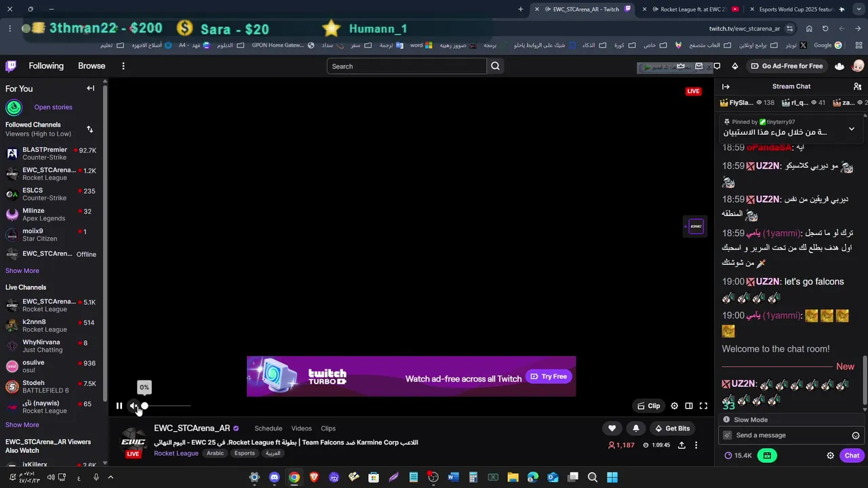Open File Explorer from the taskbar
Viewport: 868px width, 488px height.
(513, 477)
